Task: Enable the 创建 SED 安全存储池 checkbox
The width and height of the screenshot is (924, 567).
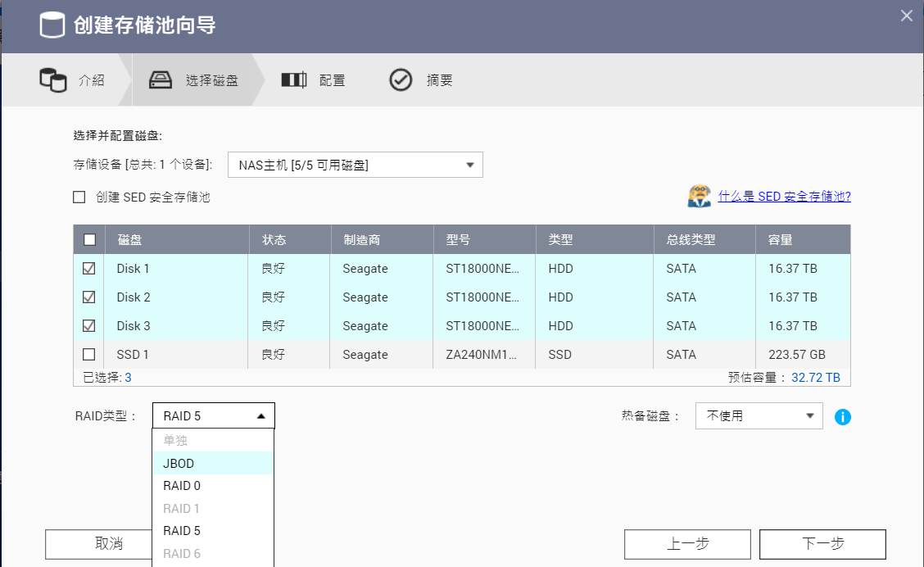Action: click(x=79, y=197)
